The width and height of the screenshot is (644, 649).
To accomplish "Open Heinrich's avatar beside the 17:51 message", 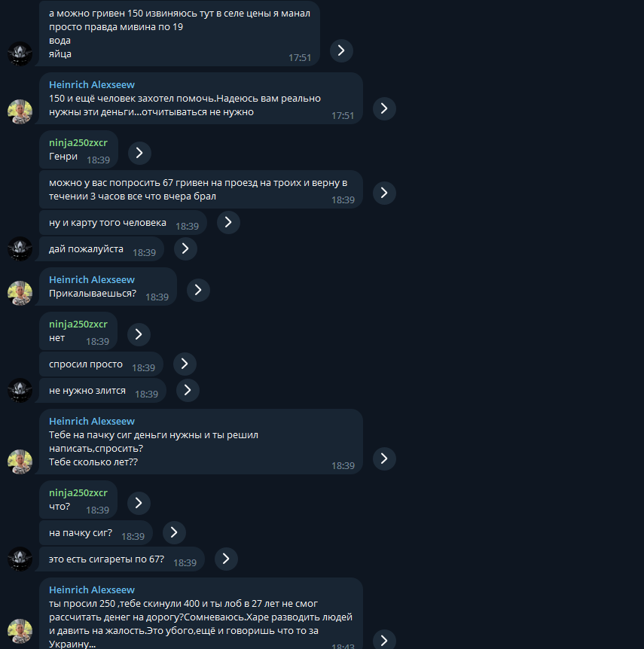I will click(x=20, y=111).
